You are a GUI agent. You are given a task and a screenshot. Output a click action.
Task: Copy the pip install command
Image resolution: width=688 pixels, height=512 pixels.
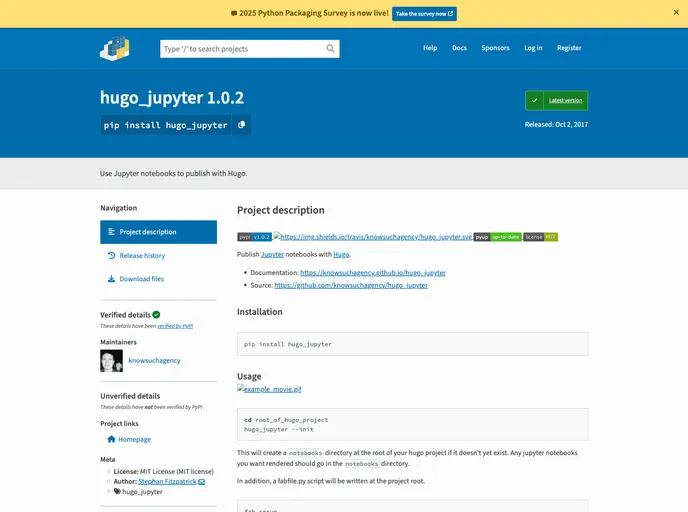(241, 125)
